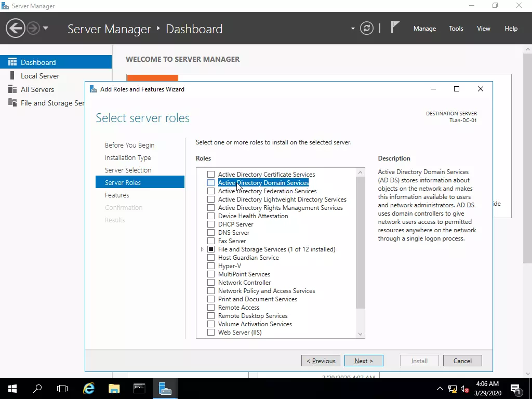Image resolution: width=532 pixels, height=399 pixels.
Task: Check Active Directory Certificate Services
Action: pos(211,175)
